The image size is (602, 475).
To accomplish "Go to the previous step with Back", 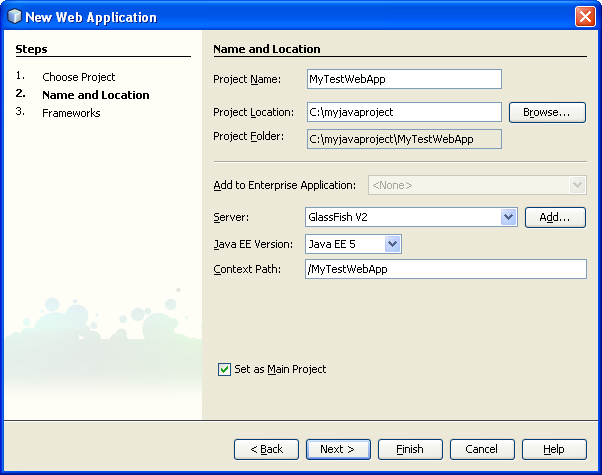I will point(266,449).
